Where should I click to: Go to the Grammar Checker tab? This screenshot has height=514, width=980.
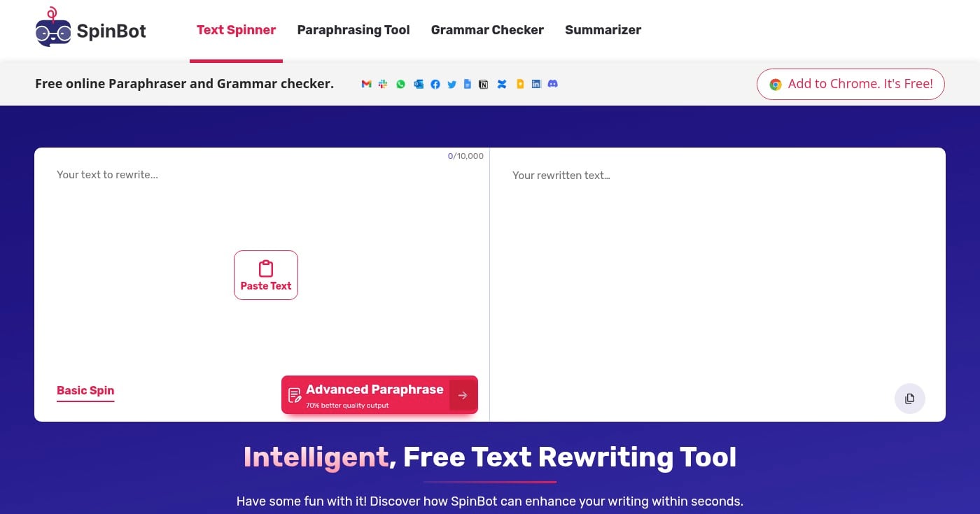click(487, 30)
